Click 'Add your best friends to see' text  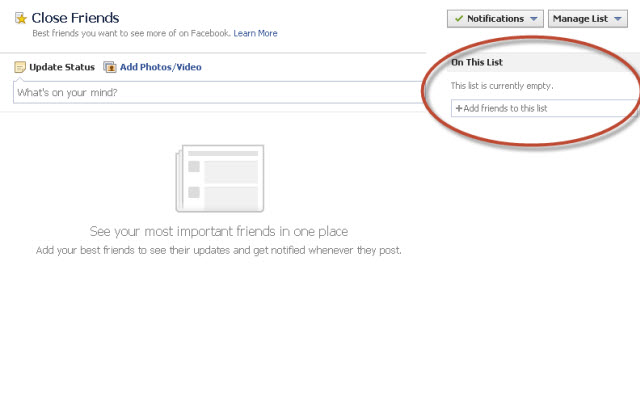tap(219, 250)
